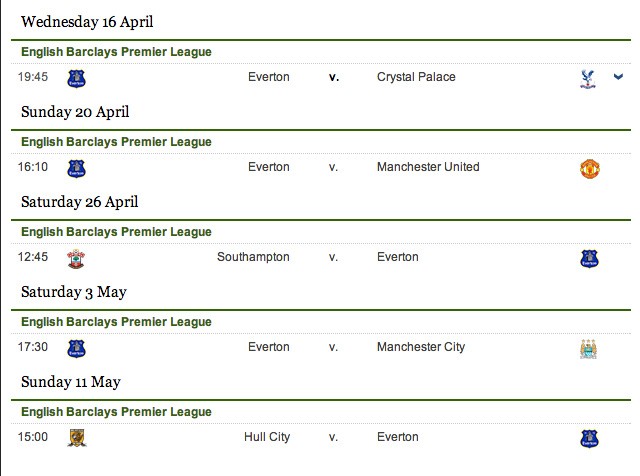The width and height of the screenshot is (640, 476).
Task: Click the Sunday 20 April date heading
Action: [75, 112]
